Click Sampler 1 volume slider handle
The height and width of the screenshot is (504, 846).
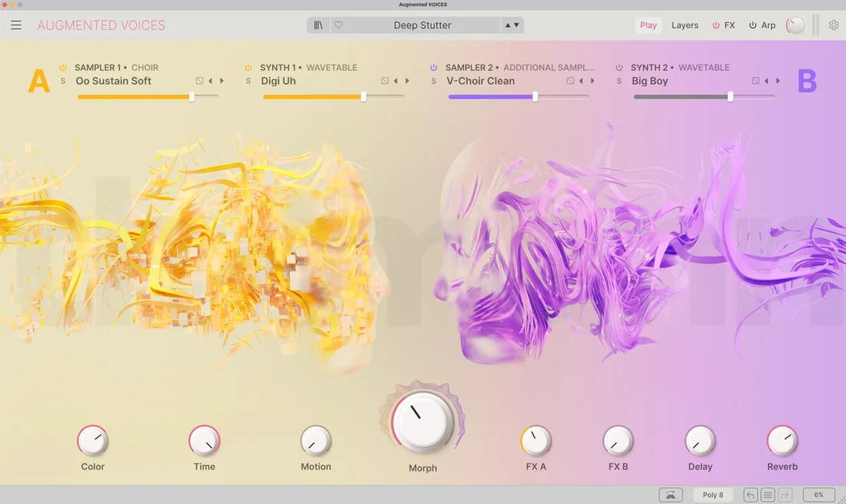(192, 97)
